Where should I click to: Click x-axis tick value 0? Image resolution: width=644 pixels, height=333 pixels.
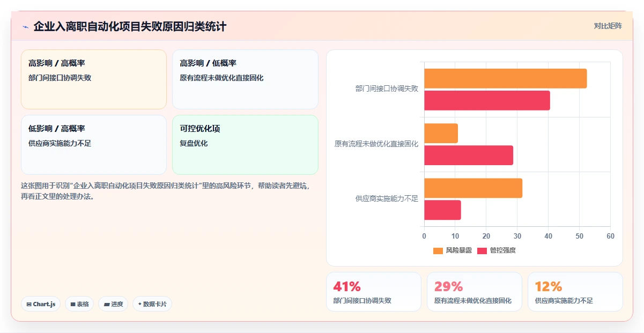424,236
